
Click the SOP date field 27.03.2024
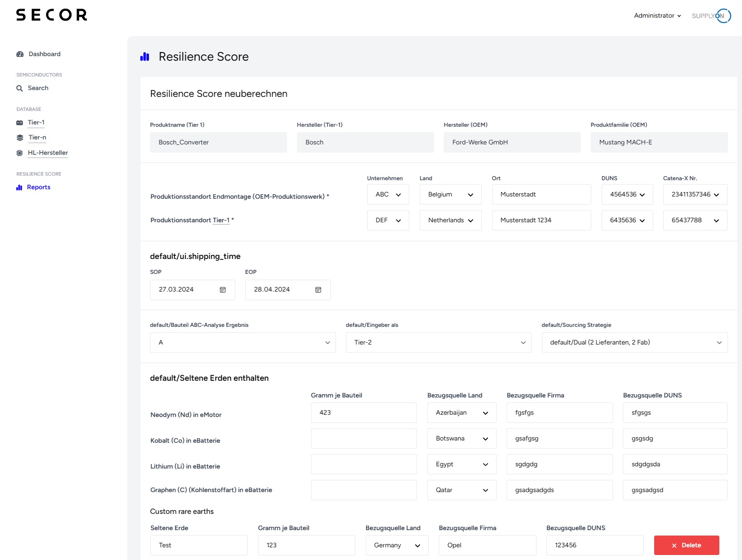pyautogui.click(x=192, y=290)
